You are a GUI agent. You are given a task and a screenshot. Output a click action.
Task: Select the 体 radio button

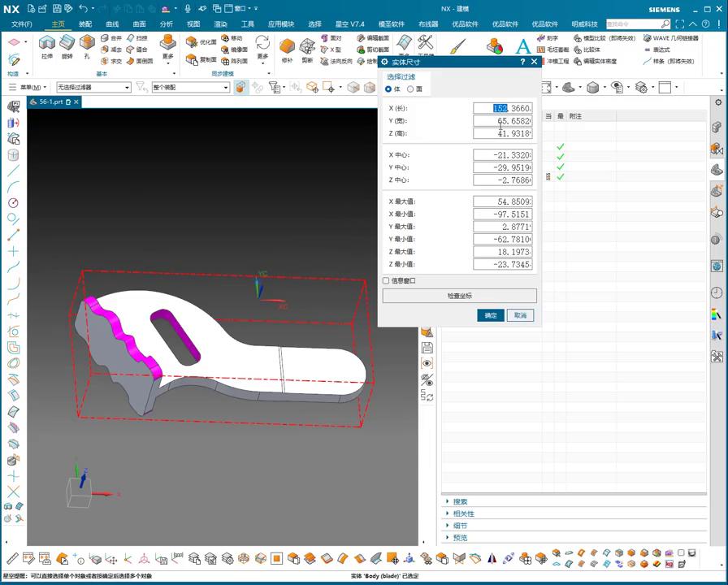pos(389,89)
